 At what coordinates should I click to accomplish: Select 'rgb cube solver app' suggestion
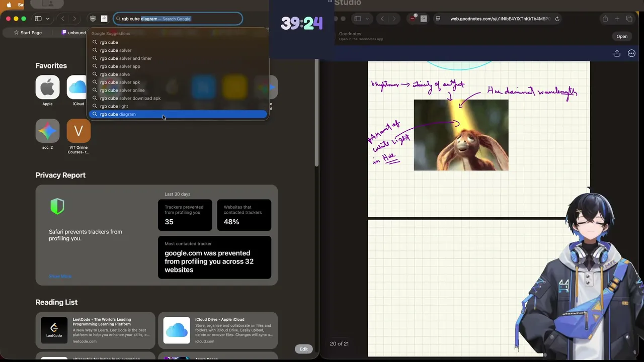click(x=178, y=66)
